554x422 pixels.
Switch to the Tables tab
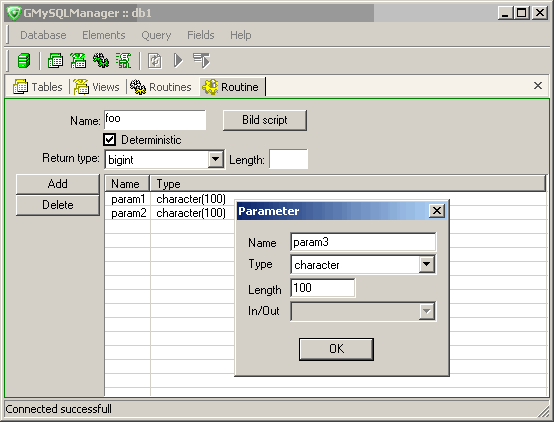37,87
